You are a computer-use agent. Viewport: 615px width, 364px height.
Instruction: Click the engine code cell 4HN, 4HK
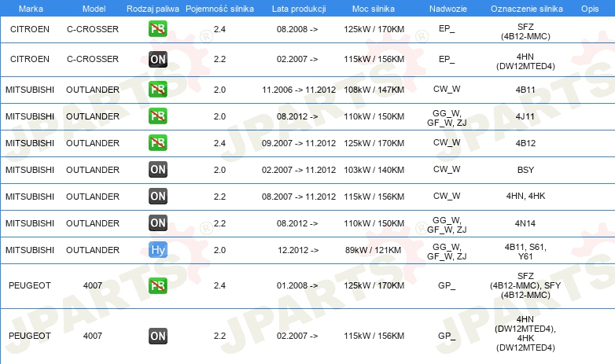pyautogui.click(x=525, y=196)
